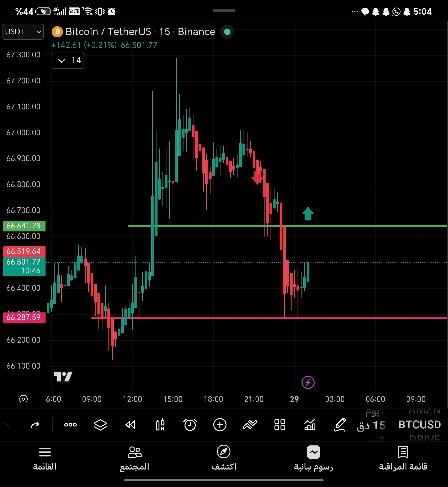Open the layout grid icon
The image size is (448, 487).
click(x=280, y=425)
